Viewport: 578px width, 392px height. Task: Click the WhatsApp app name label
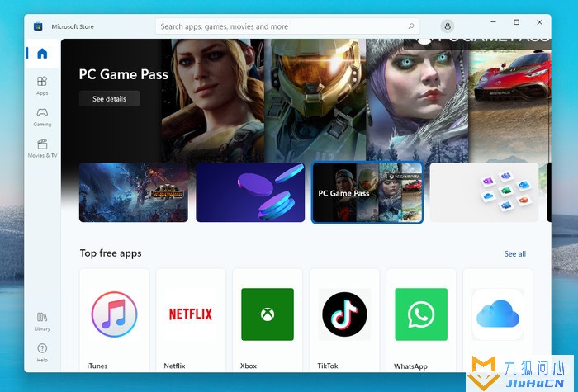[410, 366]
